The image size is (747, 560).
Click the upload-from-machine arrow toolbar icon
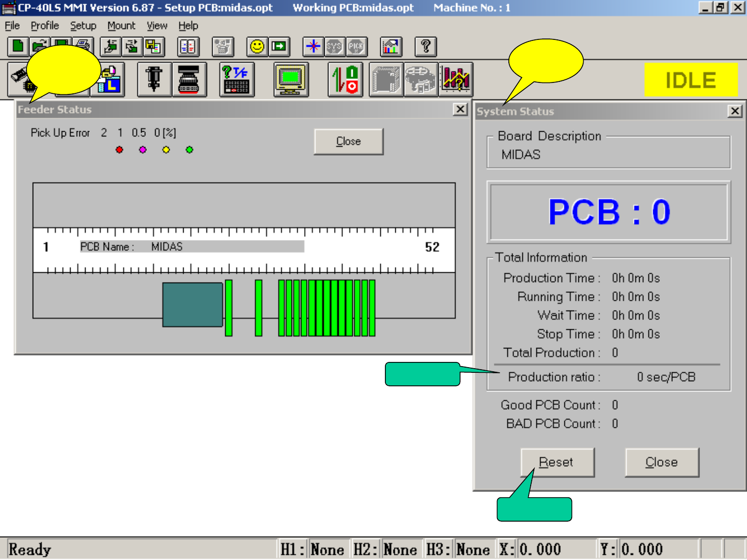[132, 47]
